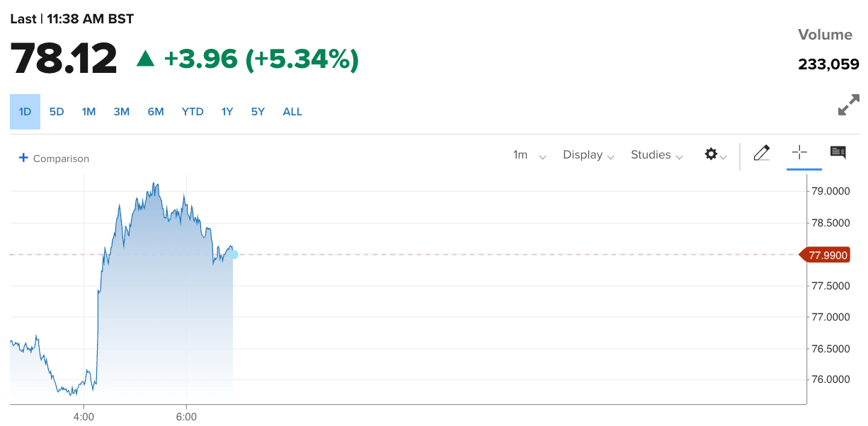
Task: Open the Studies dropdown menu
Action: 657,155
